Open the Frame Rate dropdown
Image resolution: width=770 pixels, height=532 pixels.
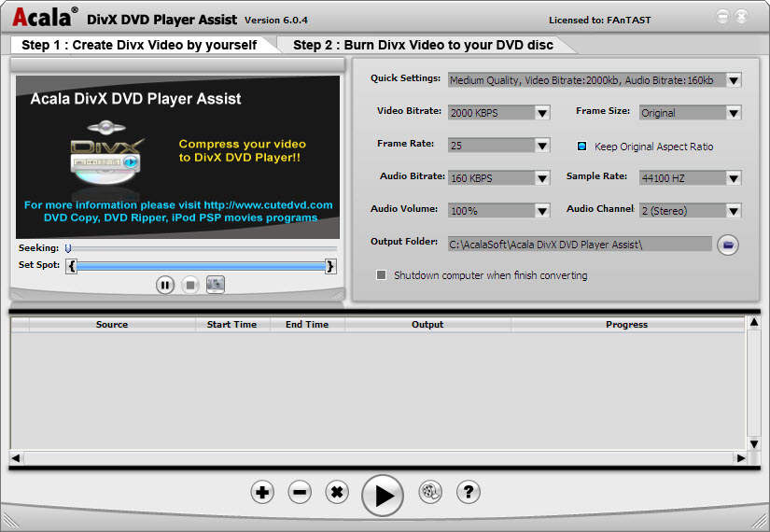click(542, 146)
